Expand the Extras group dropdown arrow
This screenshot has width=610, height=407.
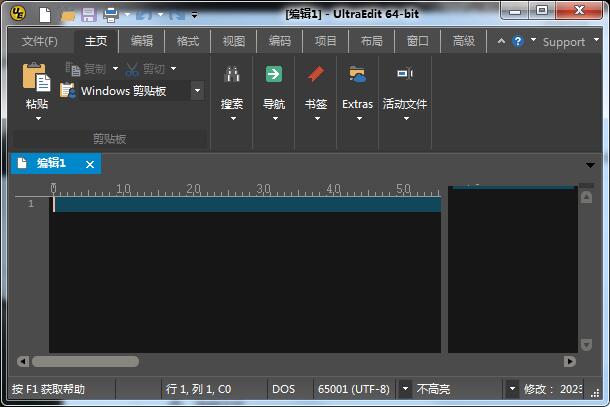click(359, 118)
